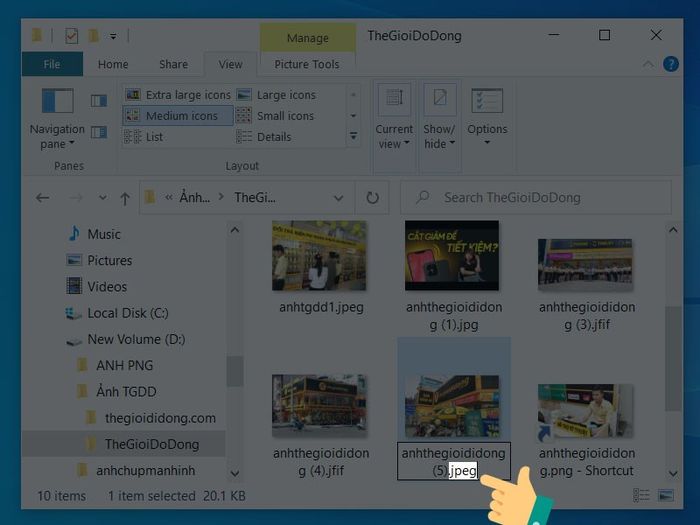Click the Search TheGioiDoDong field
This screenshot has height=525, width=700.
pos(536,197)
